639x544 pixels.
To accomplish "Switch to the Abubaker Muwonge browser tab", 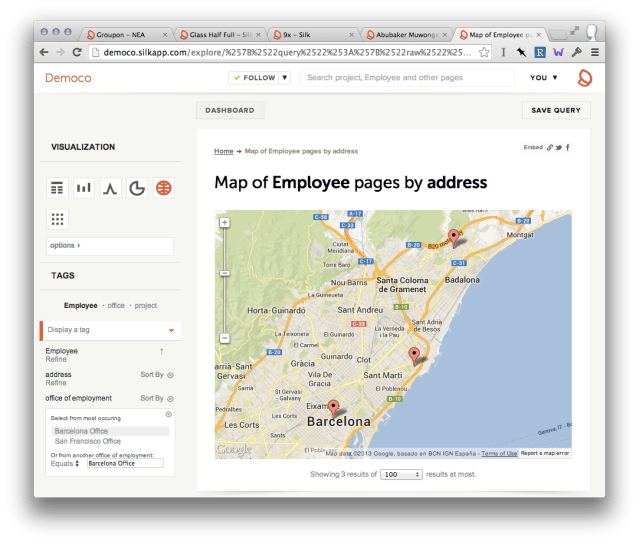I will click(x=403, y=33).
